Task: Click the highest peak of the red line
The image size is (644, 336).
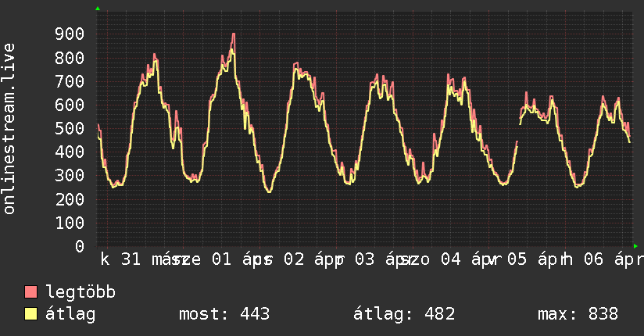Action: [x=234, y=34]
